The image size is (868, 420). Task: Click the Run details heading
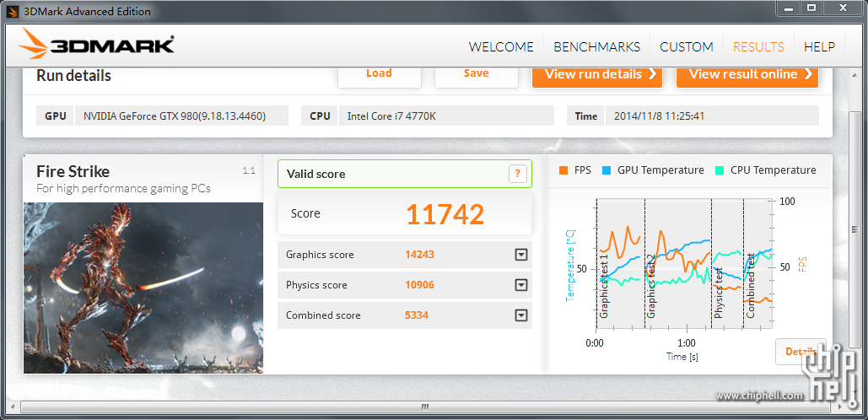pos(73,75)
